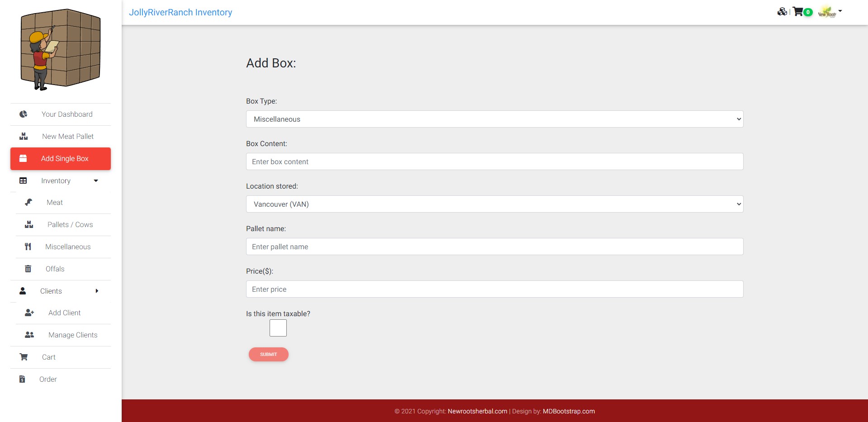Click the 'Add Box:' heading
Screen dimensions: 868x422
[x=271, y=63]
